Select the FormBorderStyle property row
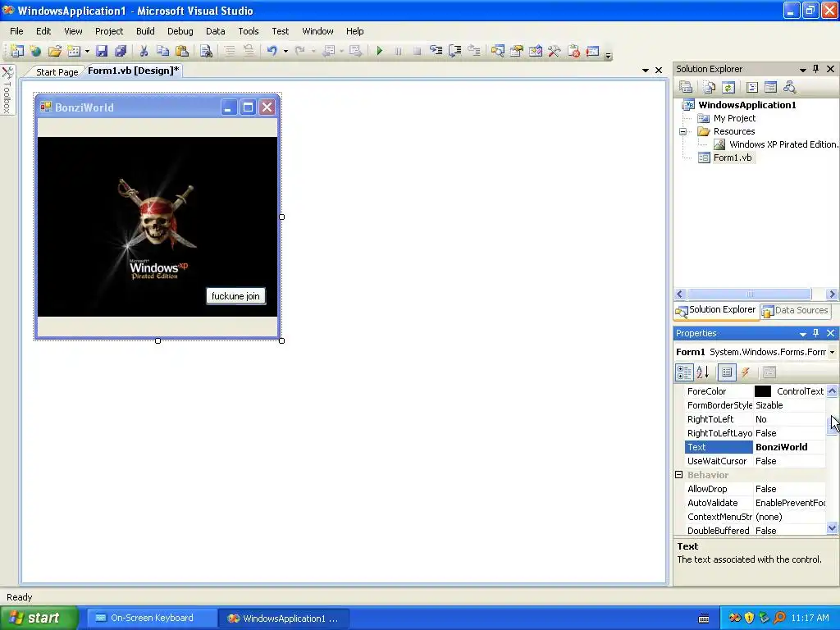Screen dimensions: 840x630 click(x=755, y=405)
